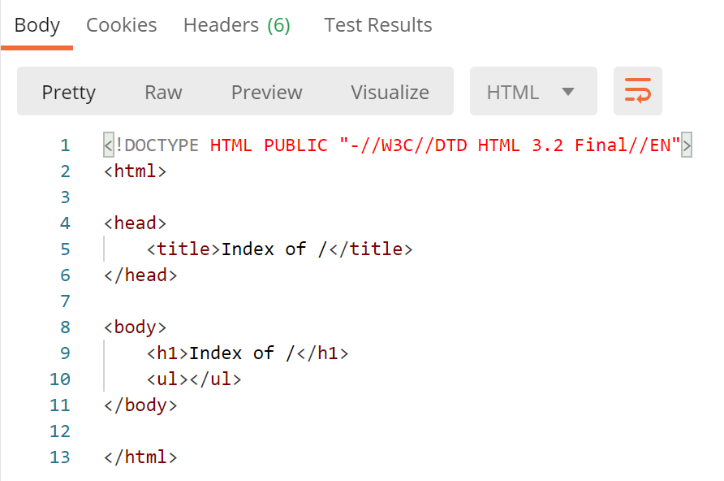Screen dimensions: 724x481
Task: Switch to the Raw view
Action: tap(163, 92)
